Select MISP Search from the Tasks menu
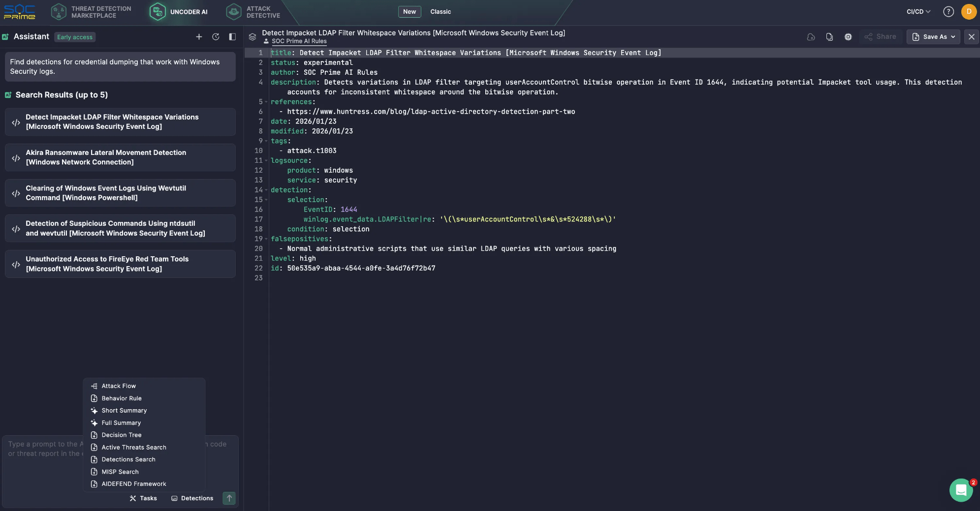 click(x=120, y=472)
